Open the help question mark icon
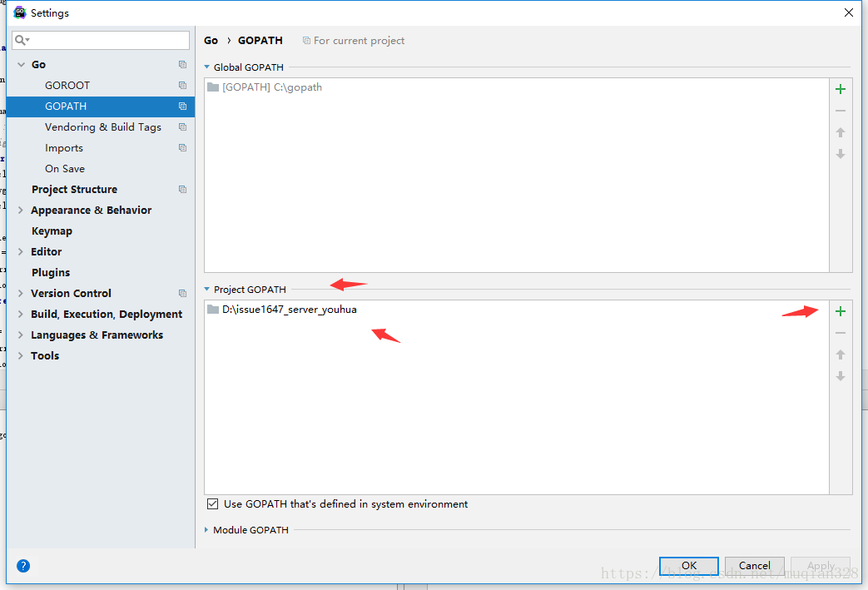Screen dimensions: 868x590 (23, 566)
